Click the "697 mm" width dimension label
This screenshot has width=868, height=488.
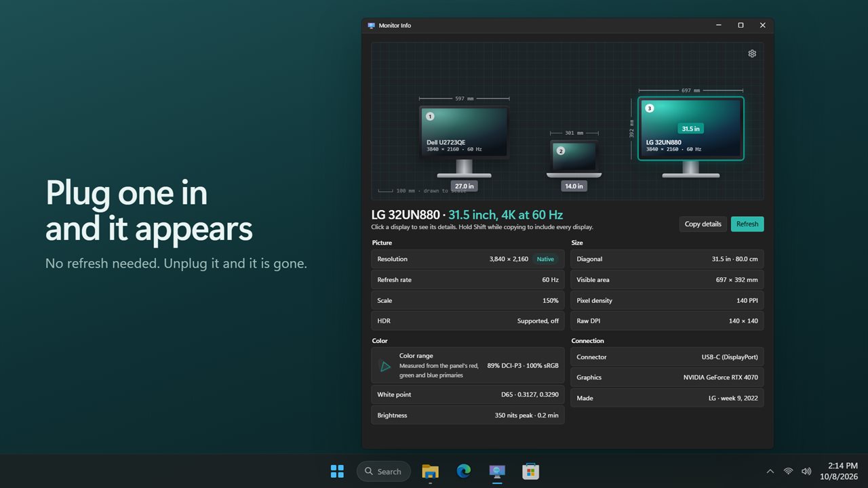pos(690,90)
